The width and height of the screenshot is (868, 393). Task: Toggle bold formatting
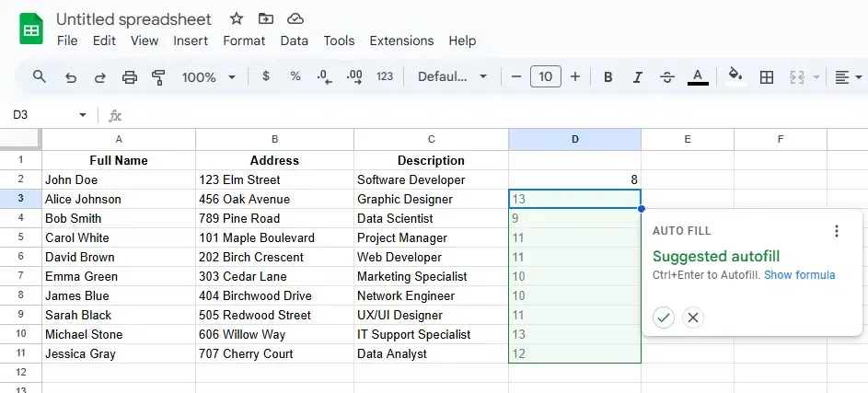point(608,77)
